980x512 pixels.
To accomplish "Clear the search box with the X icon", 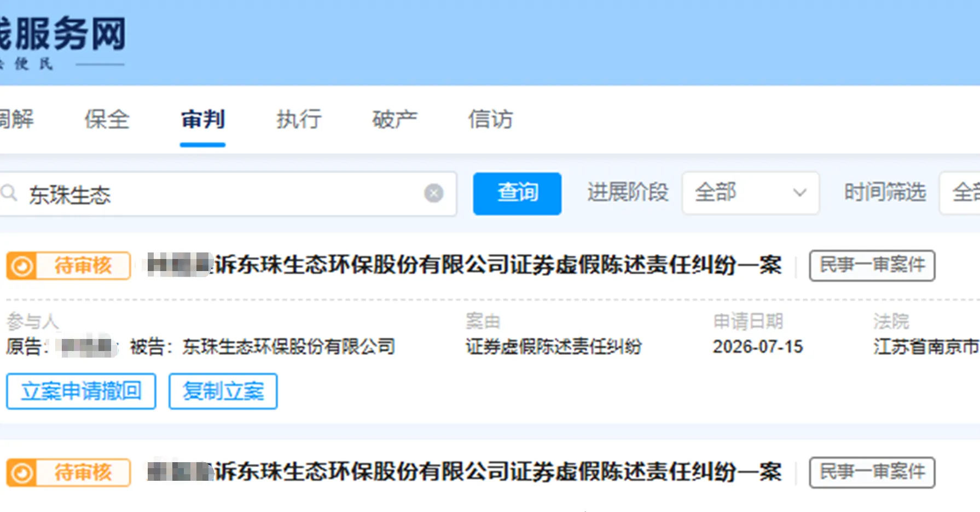I will pos(433,193).
